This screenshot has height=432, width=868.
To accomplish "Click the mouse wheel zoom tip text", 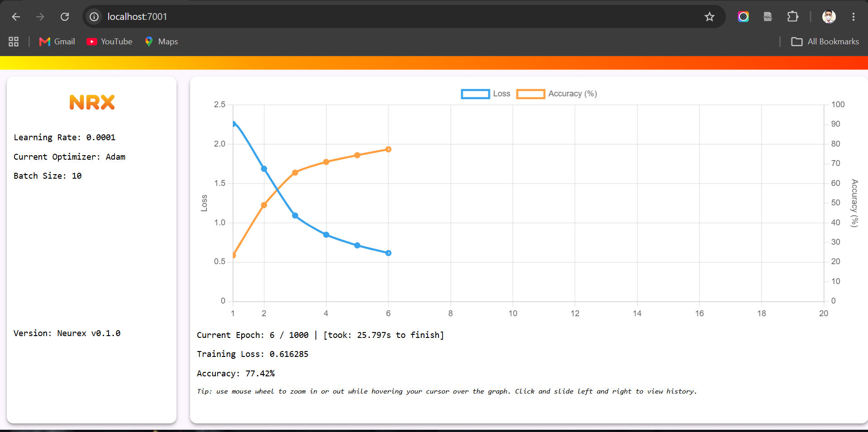I will pos(447,391).
